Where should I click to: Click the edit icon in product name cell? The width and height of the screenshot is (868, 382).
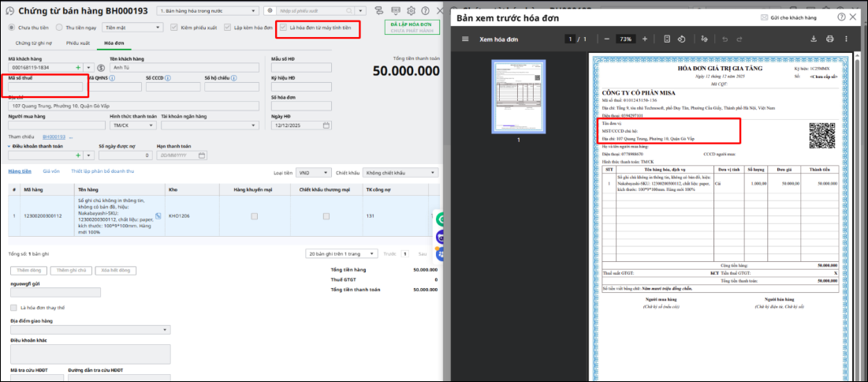(158, 215)
